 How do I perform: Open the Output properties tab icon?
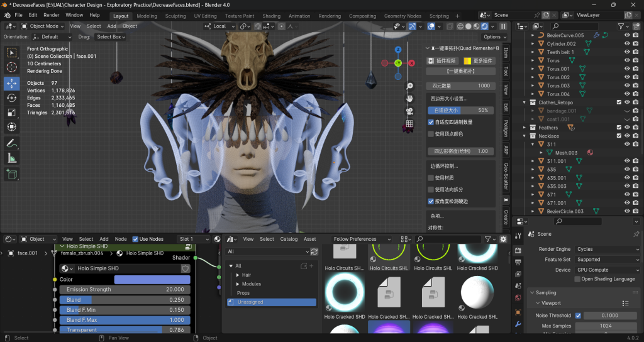coord(518,262)
